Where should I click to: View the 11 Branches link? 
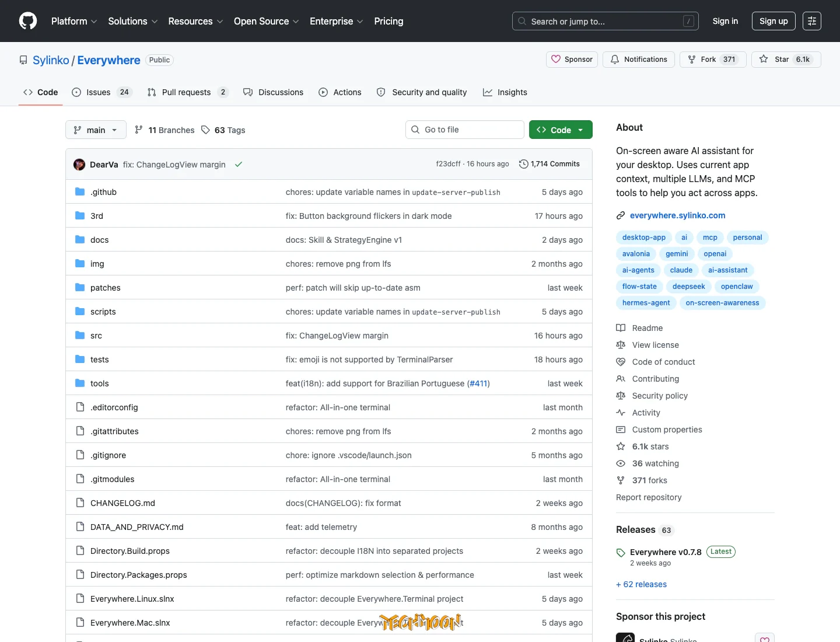point(164,130)
